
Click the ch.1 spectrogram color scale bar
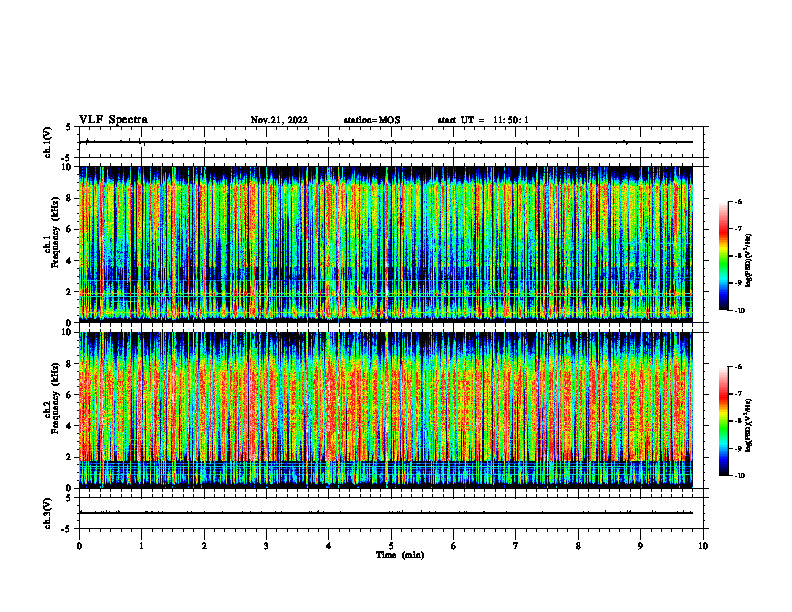pyautogui.click(x=724, y=256)
